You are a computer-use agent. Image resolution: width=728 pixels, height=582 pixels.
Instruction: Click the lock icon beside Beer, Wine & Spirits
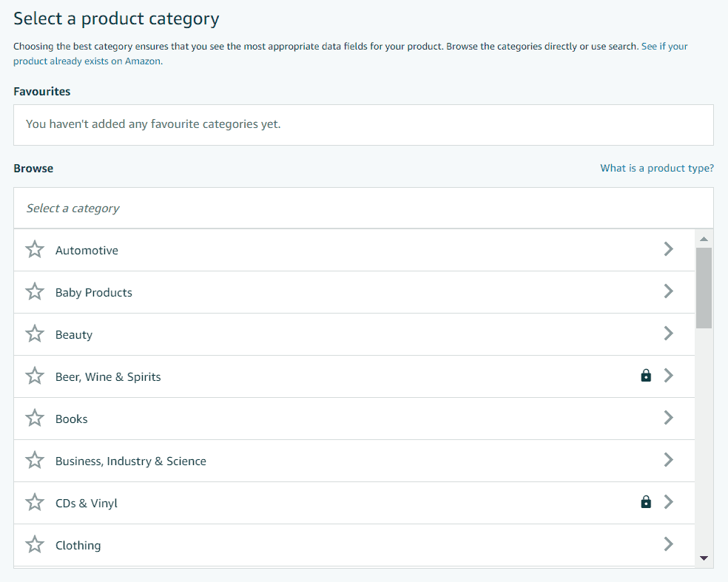tap(645, 376)
